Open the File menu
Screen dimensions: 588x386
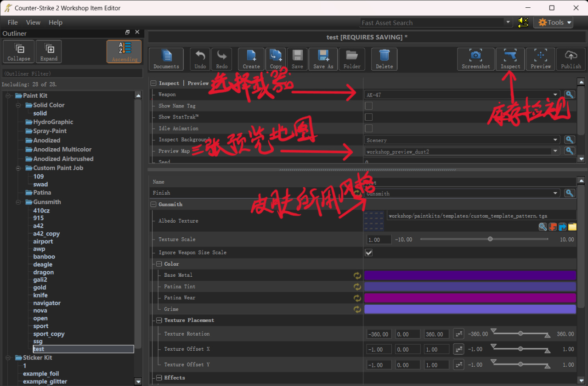coord(13,22)
